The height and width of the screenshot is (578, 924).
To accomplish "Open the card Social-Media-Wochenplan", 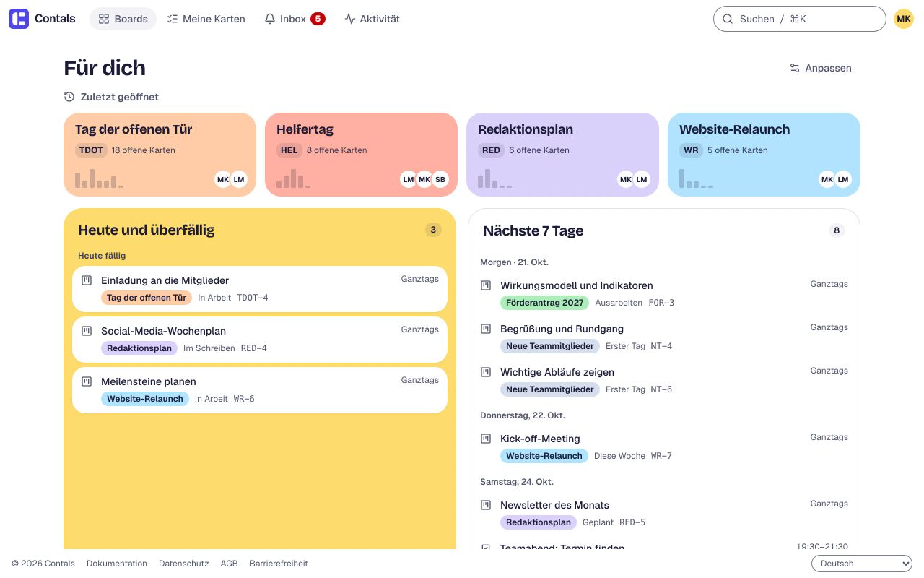I will (260, 340).
